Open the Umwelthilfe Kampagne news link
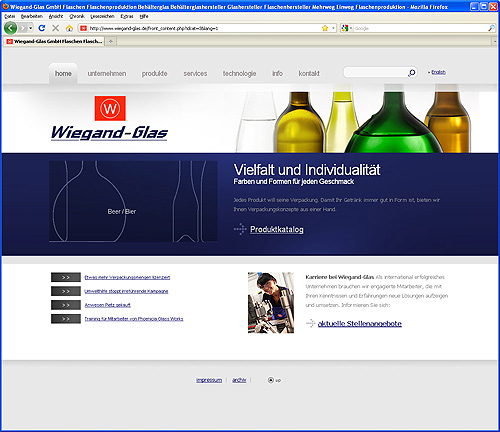 click(126, 291)
